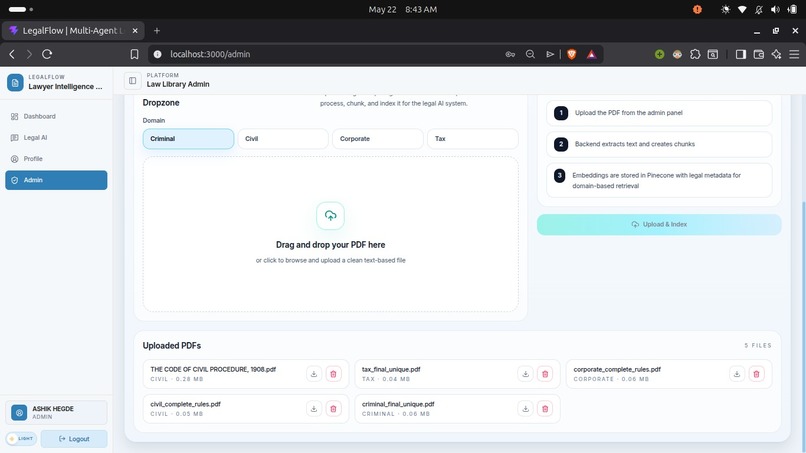Click the LegalFlow logo icon
This screenshot has width=806, height=453.
15,82
